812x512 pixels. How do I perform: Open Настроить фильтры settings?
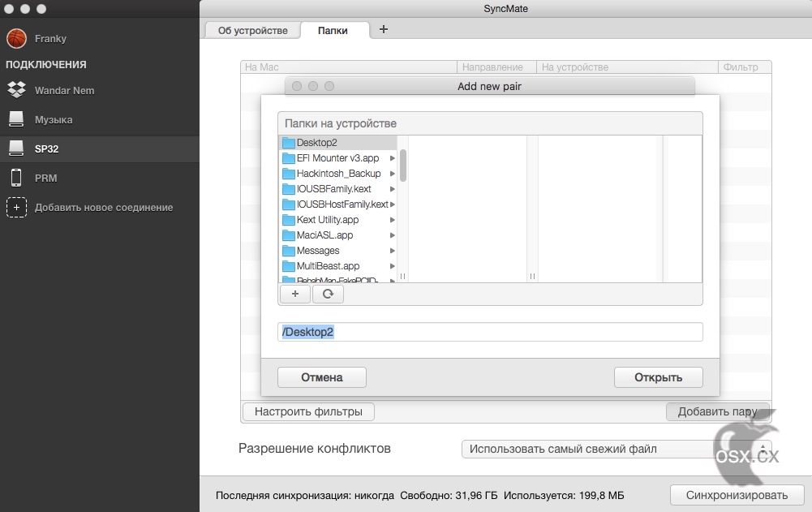[308, 411]
